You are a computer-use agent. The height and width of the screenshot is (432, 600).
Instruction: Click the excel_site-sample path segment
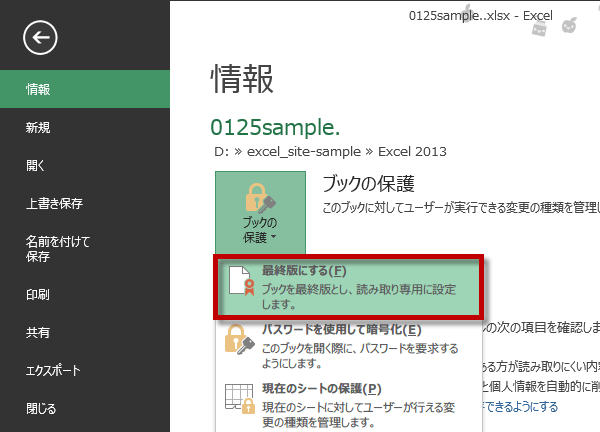point(304,152)
